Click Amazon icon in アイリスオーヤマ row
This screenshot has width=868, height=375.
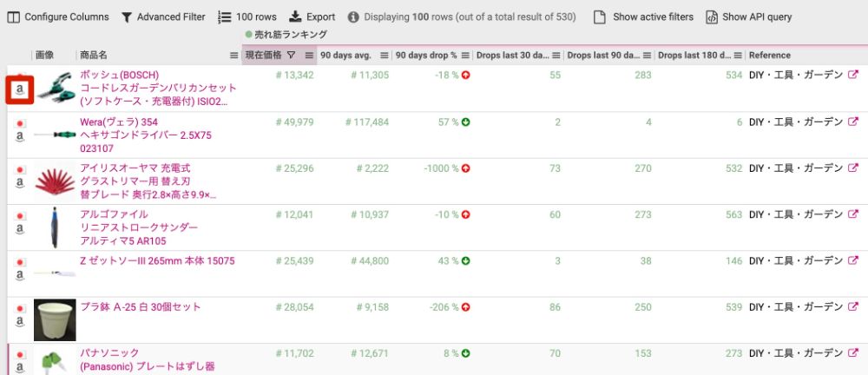coord(20,182)
